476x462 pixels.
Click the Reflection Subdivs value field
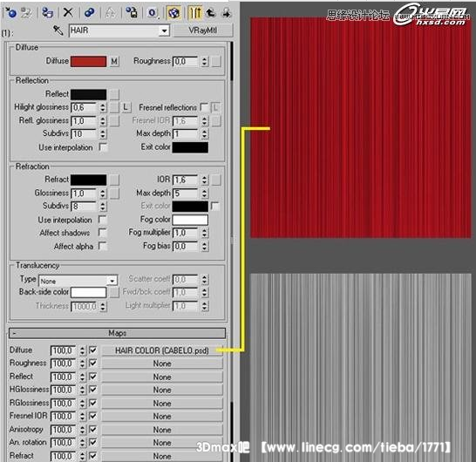[84, 134]
